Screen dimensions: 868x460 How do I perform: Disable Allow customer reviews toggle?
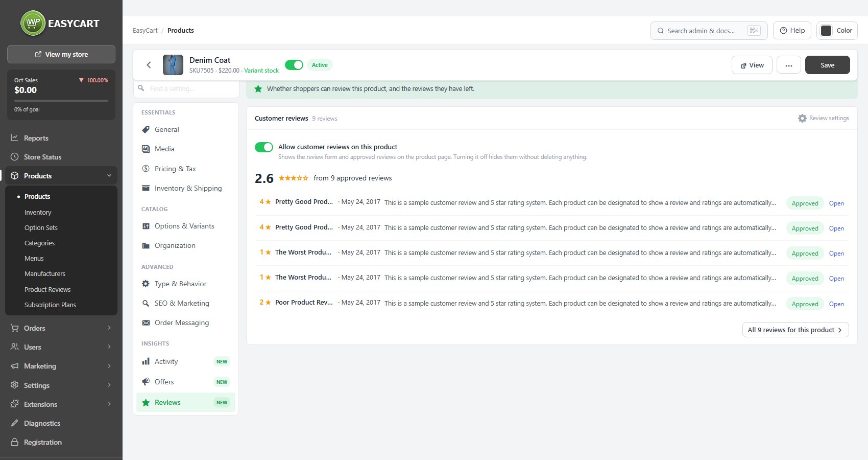coord(264,147)
